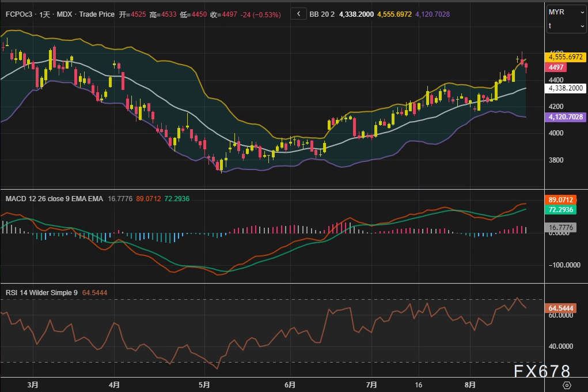
Task: Select the MACD 12 26 indicator label
Action: tap(54, 199)
